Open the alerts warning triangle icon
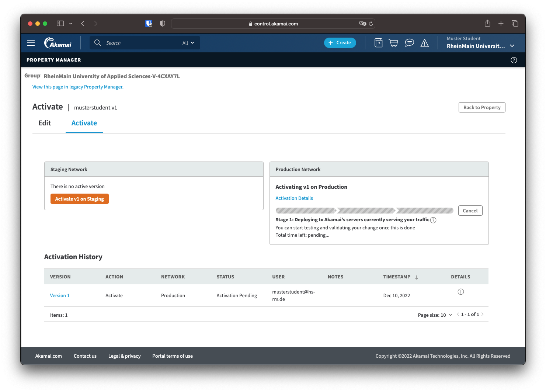This screenshot has height=392, width=546. 425,43
